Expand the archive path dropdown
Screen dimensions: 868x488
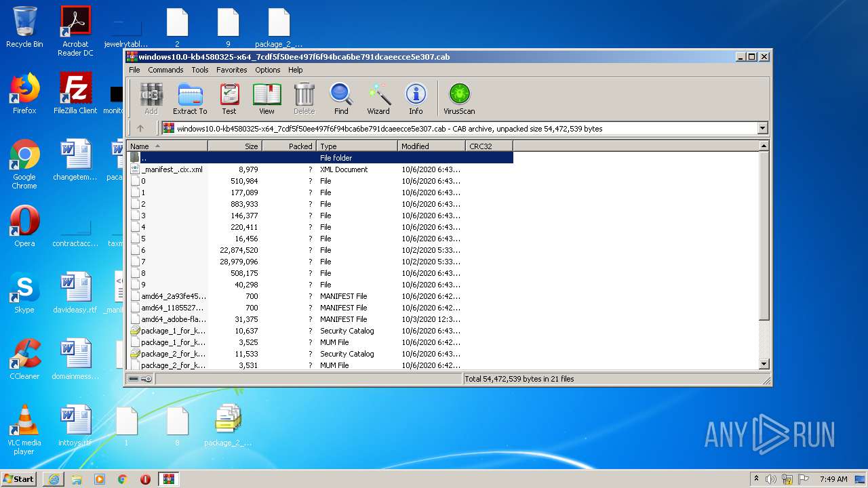coord(762,128)
